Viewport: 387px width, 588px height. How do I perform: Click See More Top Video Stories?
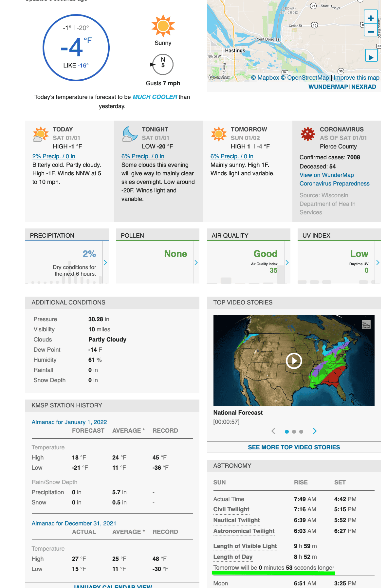tap(294, 447)
